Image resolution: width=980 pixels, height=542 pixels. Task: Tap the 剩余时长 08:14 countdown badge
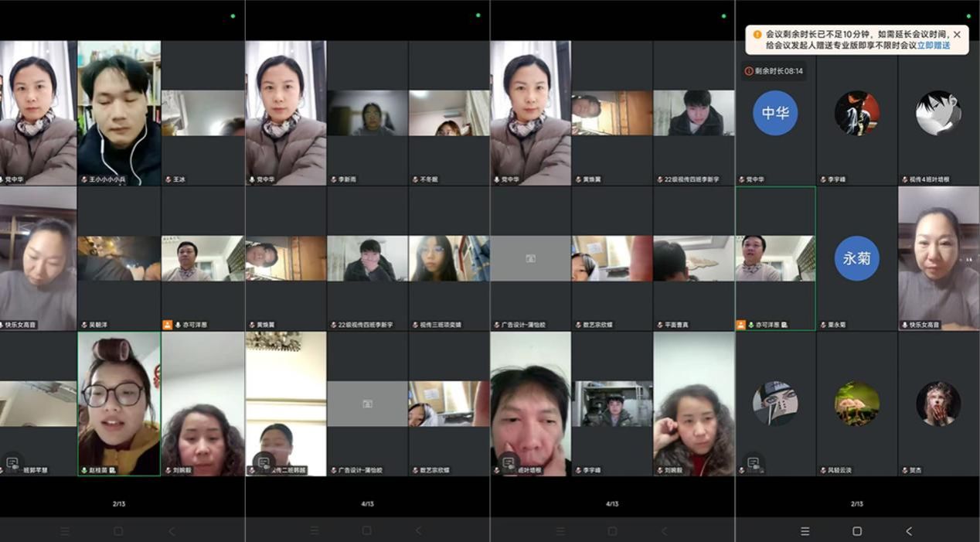774,71
